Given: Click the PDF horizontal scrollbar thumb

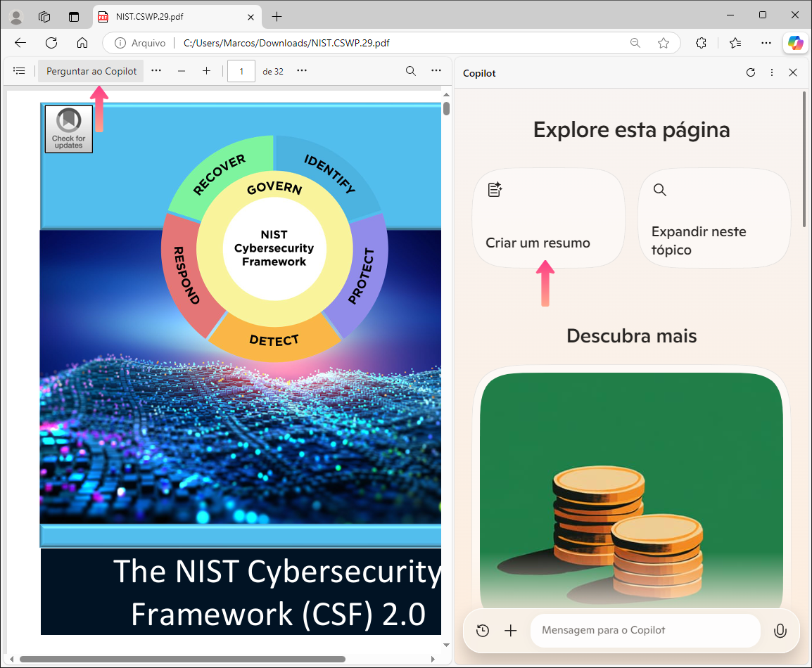Looking at the screenshot, I should tap(182, 659).
